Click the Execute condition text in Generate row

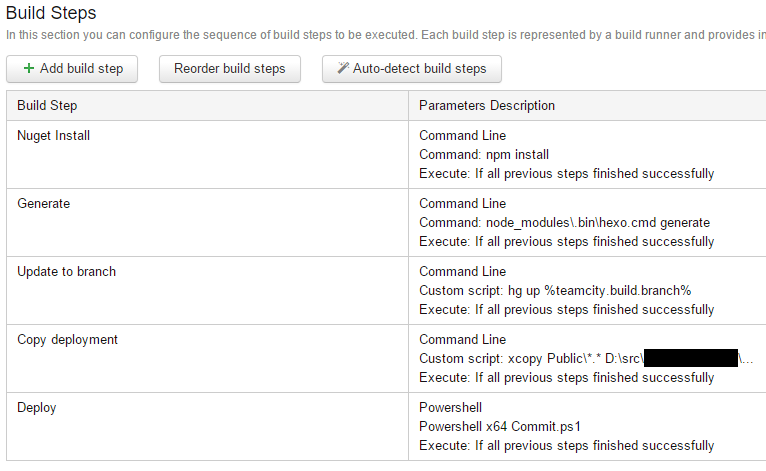567,242
